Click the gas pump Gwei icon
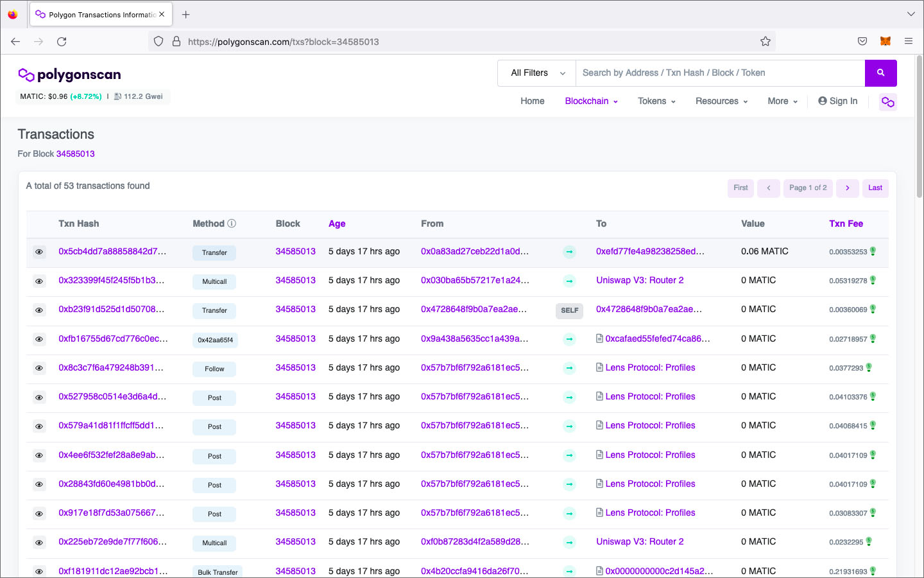The height and width of the screenshot is (578, 924). (x=117, y=96)
